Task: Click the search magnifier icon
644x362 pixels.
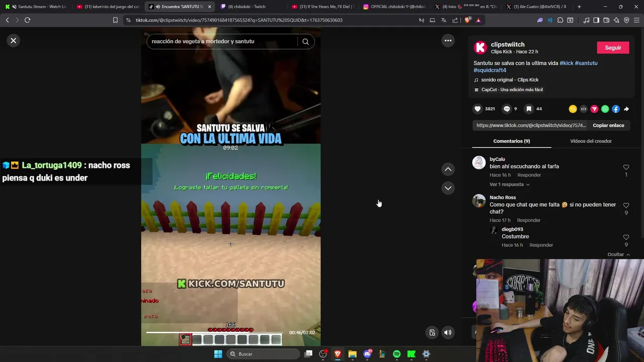Action: (x=305, y=42)
